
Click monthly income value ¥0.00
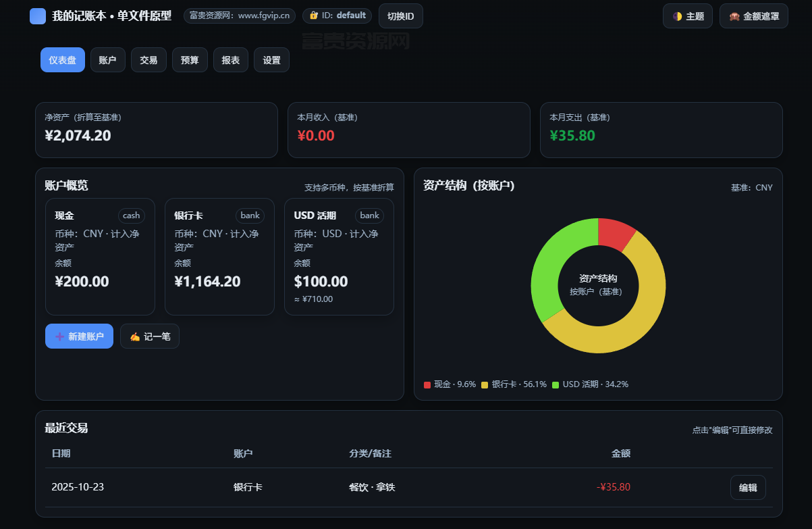pyautogui.click(x=316, y=136)
